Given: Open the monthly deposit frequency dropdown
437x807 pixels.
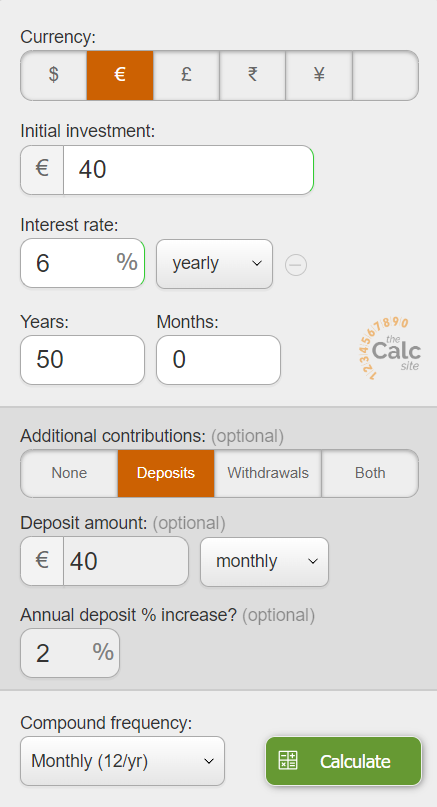Looking at the screenshot, I should tap(264, 562).
